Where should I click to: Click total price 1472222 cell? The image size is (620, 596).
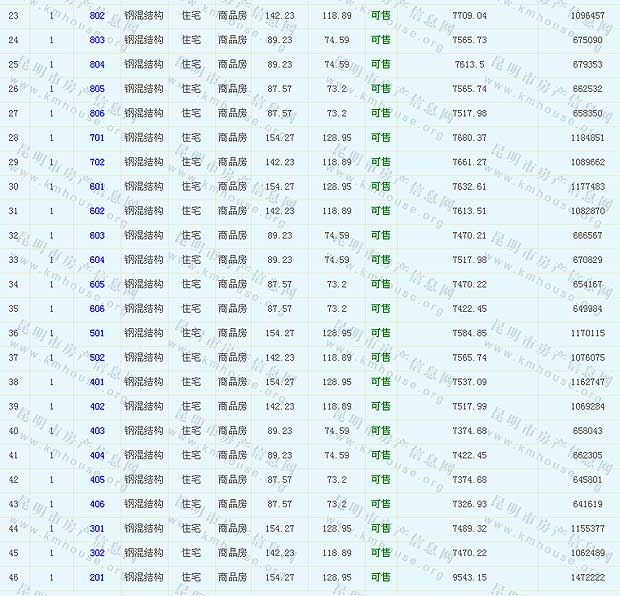pos(587,577)
